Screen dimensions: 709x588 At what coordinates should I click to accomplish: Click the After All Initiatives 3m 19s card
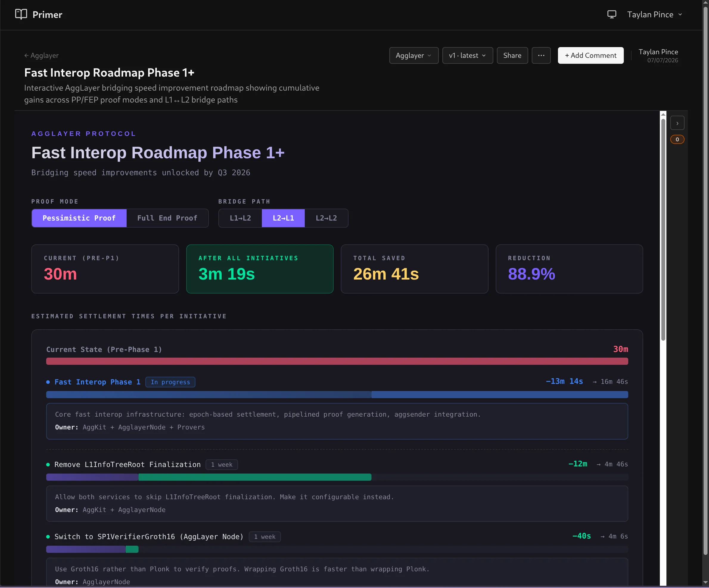(x=260, y=269)
